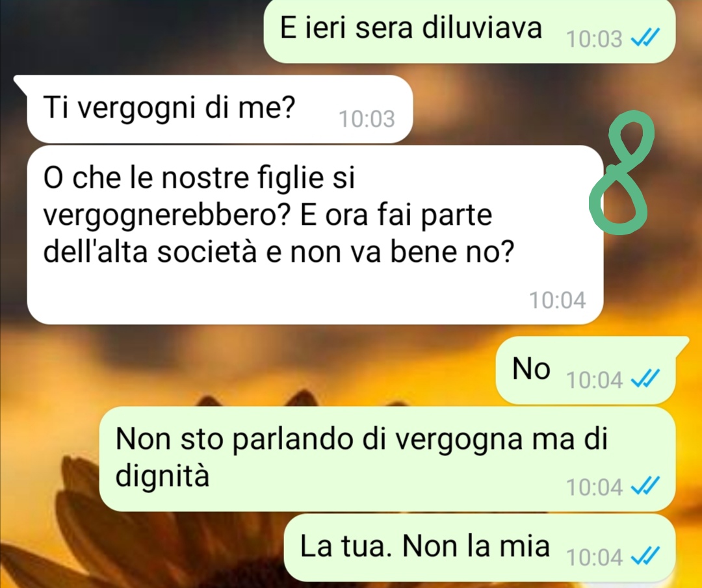Tap the 'Non sto parlando di vergogna' bubble
The height and width of the screenshot is (588, 702).
[387, 459]
